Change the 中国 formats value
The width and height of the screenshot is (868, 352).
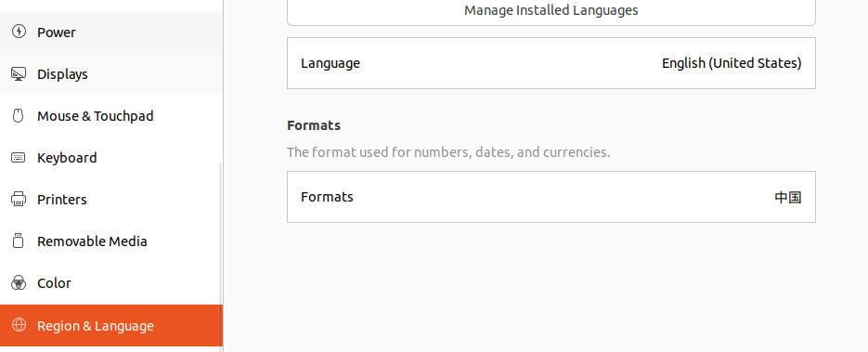tap(788, 197)
